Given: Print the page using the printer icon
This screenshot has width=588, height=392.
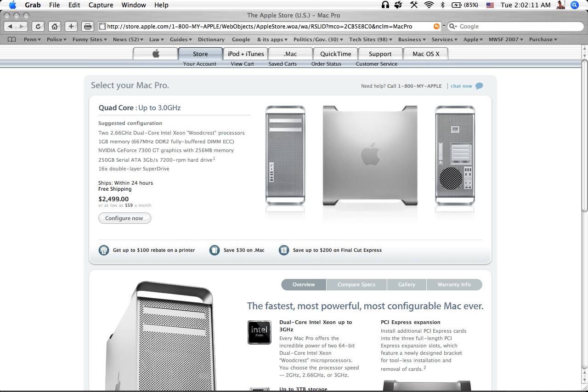Looking at the screenshot, I should [88, 27].
